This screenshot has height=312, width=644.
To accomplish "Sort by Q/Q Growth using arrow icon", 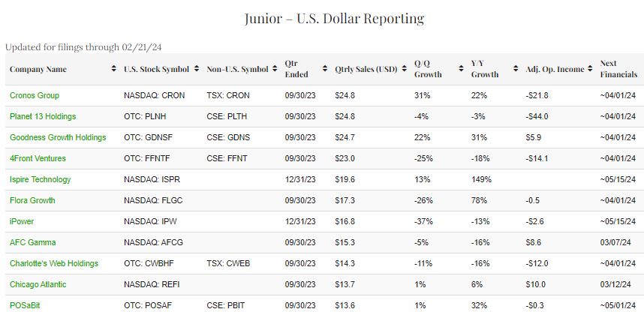I will coord(461,70).
